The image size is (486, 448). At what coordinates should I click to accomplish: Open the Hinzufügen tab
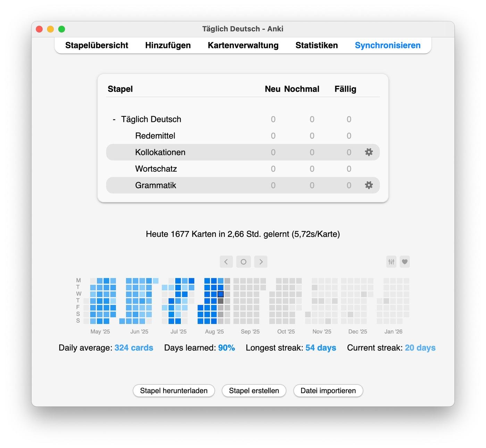point(168,45)
